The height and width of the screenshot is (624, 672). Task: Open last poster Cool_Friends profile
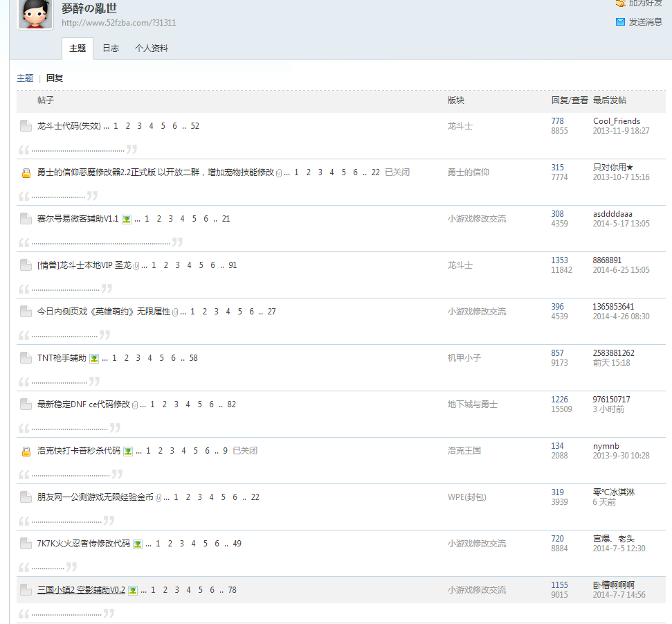pos(616,121)
